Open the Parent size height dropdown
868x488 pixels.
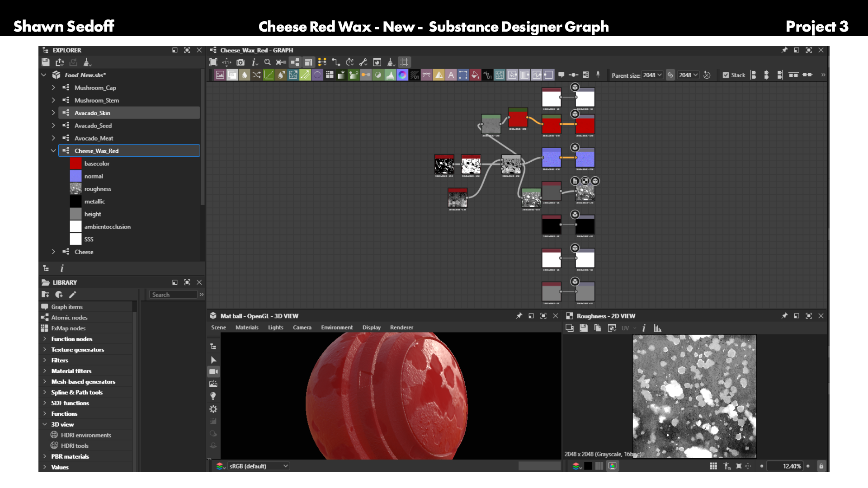coord(689,75)
